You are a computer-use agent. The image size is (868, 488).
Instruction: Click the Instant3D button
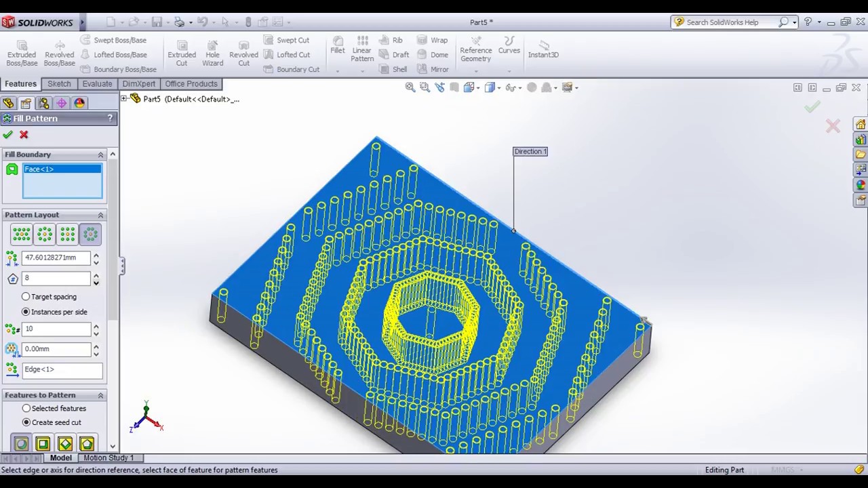[543, 49]
